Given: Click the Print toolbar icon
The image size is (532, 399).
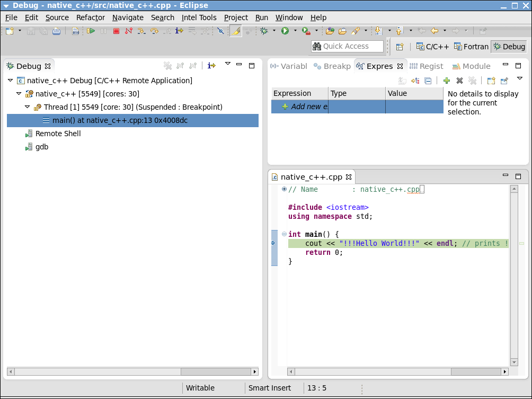Looking at the screenshot, I should [x=56, y=31].
